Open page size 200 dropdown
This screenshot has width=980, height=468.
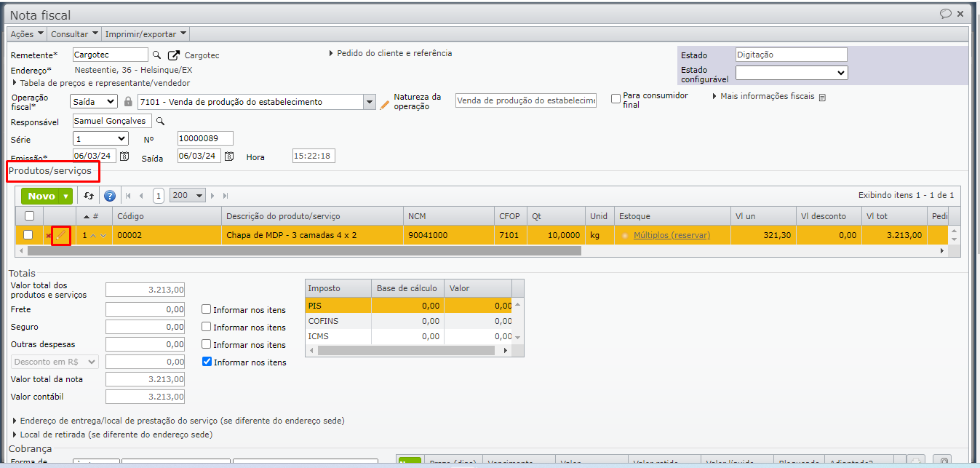click(187, 196)
